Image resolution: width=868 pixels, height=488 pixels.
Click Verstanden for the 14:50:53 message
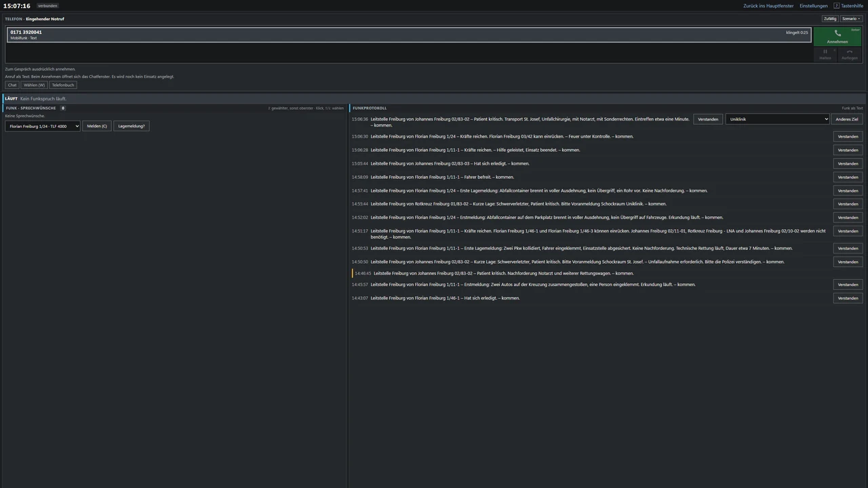pos(848,248)
